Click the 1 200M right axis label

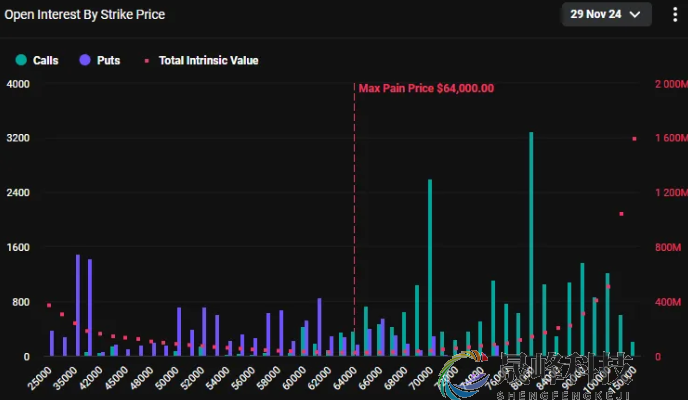click(x=671, y=193)
